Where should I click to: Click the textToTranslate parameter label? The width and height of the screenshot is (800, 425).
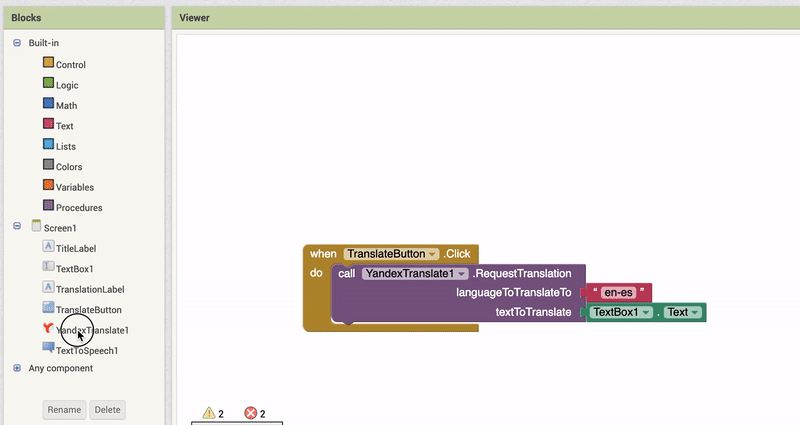pos(534,312)
